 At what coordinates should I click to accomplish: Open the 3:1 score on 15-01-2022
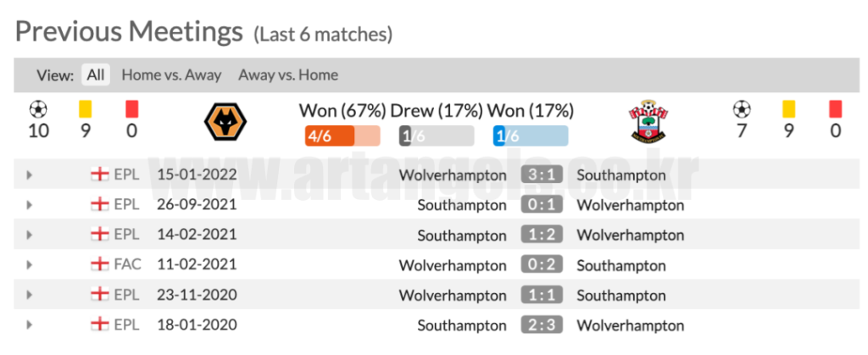tap(542, 175)
